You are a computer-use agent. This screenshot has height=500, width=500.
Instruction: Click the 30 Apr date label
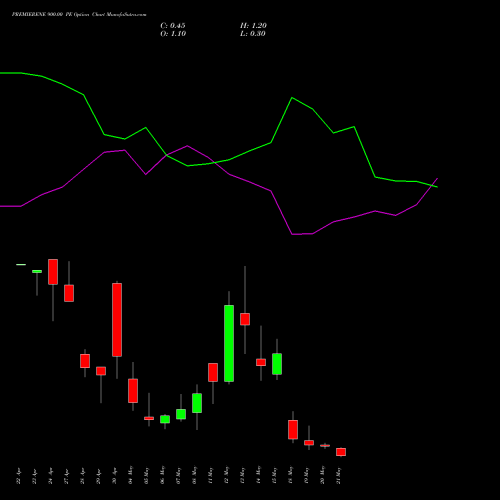[x=115, y=477]
